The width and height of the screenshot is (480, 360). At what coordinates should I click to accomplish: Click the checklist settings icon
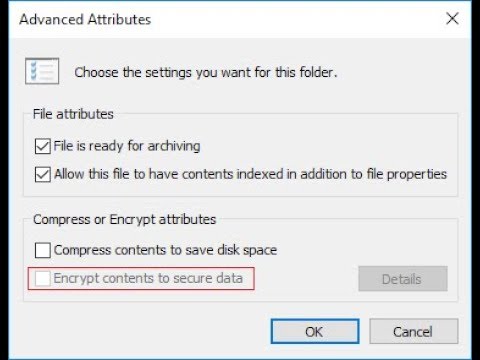tap(42, 71)
